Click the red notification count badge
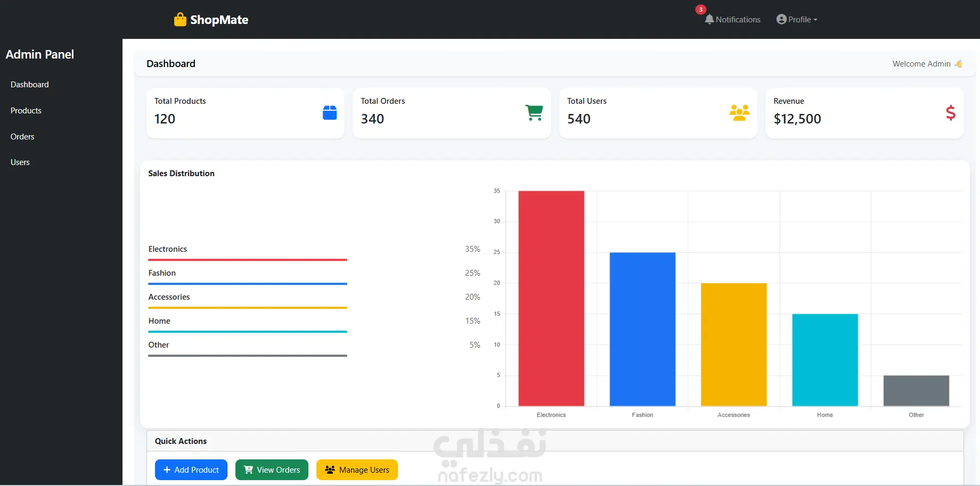The image size is (980, 486). point(700,10)
